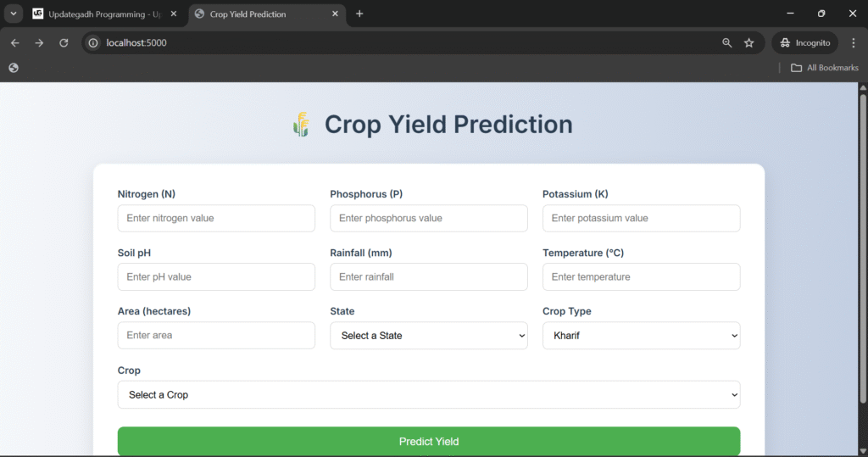Screen dimensions: 868x457
Task: Open the Crop Type dropdown
Action: click(x=641, y=336)
